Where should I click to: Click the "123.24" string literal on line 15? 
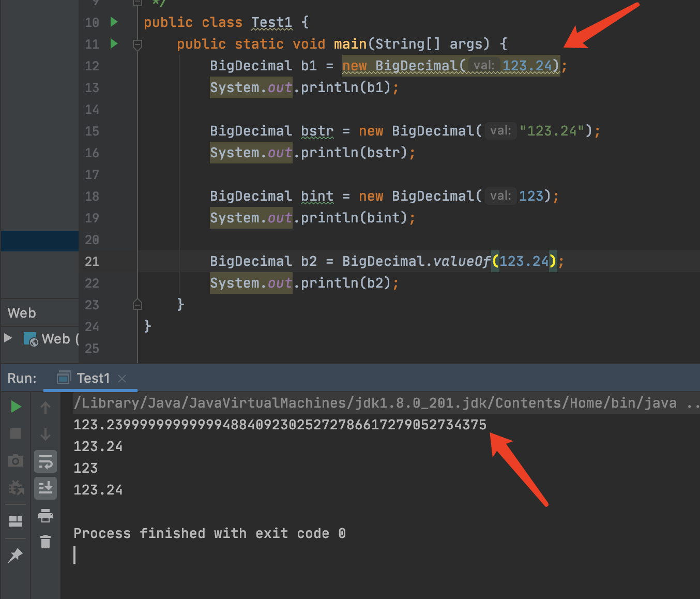(552, 131)
